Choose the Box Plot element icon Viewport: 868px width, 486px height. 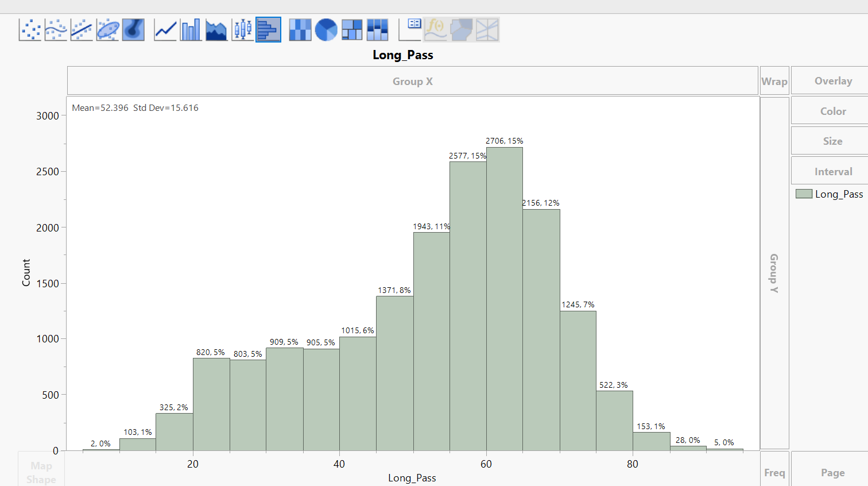tap(242, 29)
